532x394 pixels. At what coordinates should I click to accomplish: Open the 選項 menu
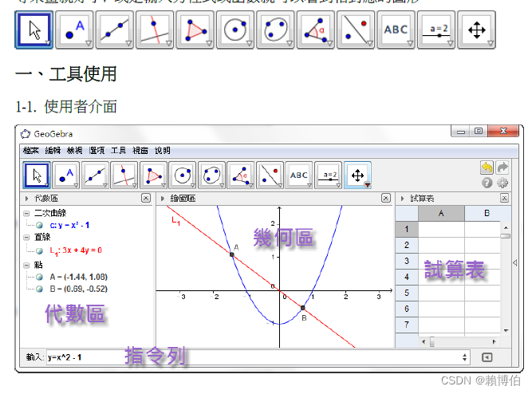tap(97, 150)
